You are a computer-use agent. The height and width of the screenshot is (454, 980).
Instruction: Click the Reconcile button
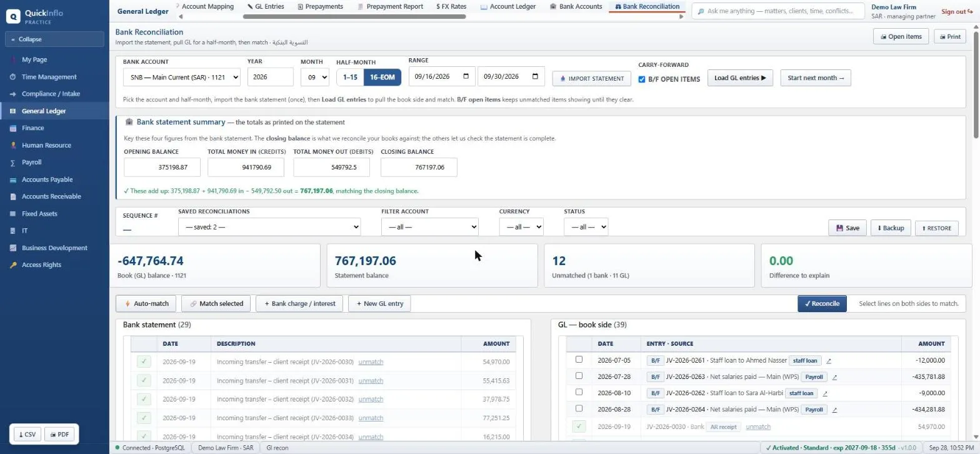[x=822, y=303]
